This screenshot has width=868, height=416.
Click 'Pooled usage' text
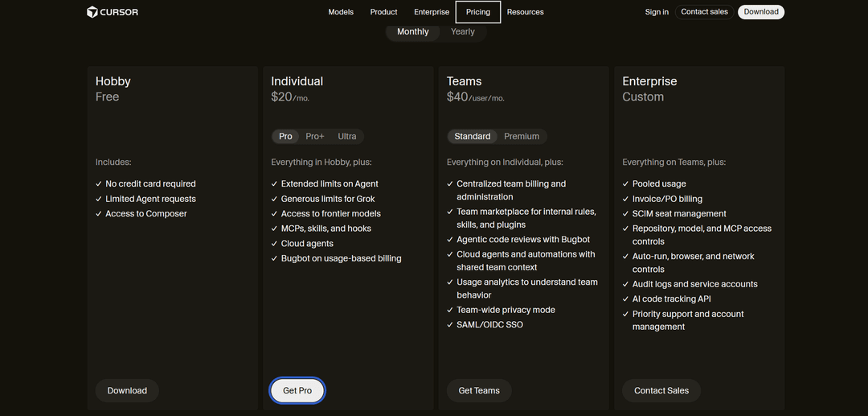[x=659, y=184]
